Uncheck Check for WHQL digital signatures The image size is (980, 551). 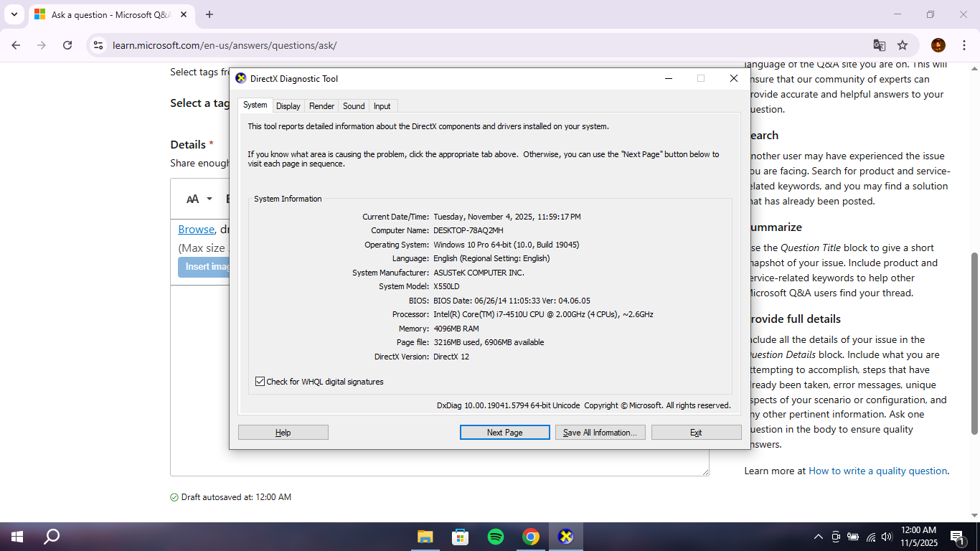pos(260,382)
